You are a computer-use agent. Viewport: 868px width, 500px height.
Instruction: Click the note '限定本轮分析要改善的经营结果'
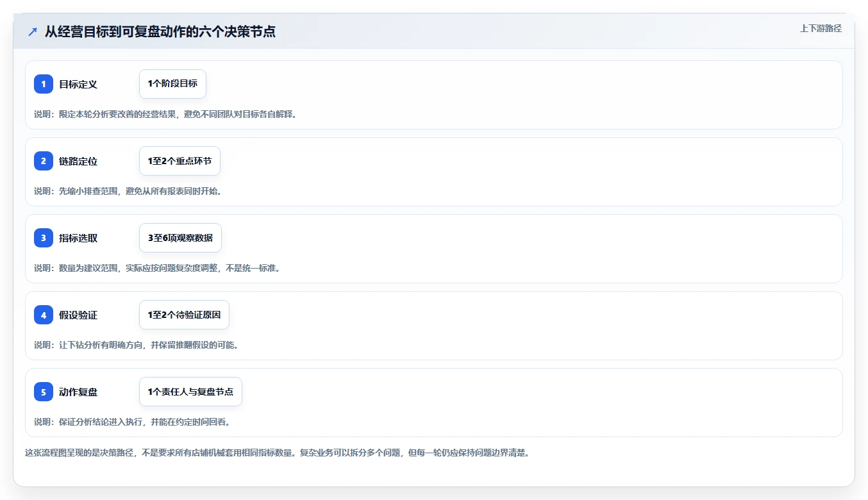(x=118, y=114)
